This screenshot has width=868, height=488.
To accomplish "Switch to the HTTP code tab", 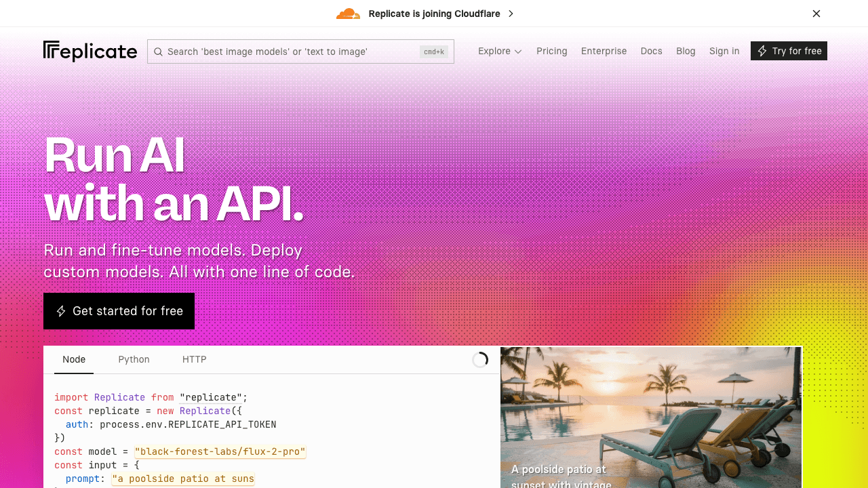I will click(x=194, y=359).
